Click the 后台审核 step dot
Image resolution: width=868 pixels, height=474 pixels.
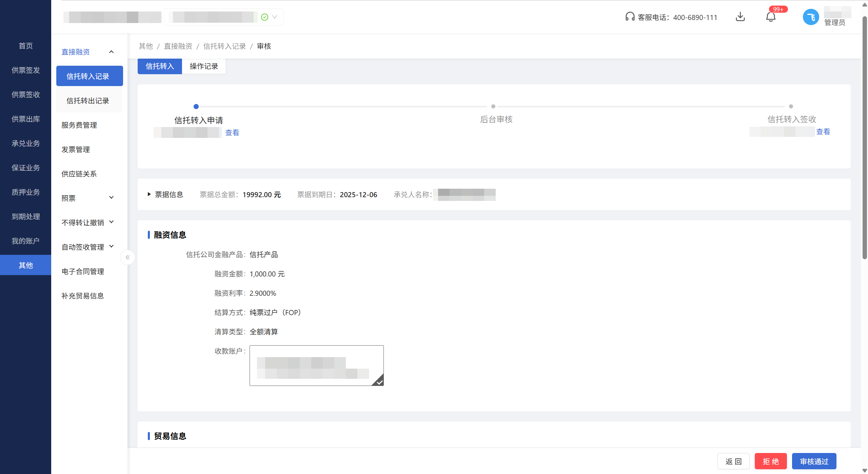coord(493,107)
